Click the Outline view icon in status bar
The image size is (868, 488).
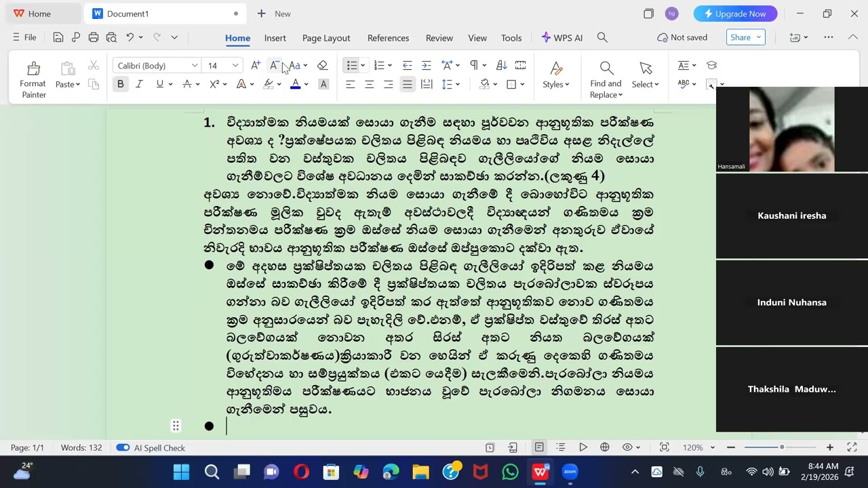coord(561,447)
